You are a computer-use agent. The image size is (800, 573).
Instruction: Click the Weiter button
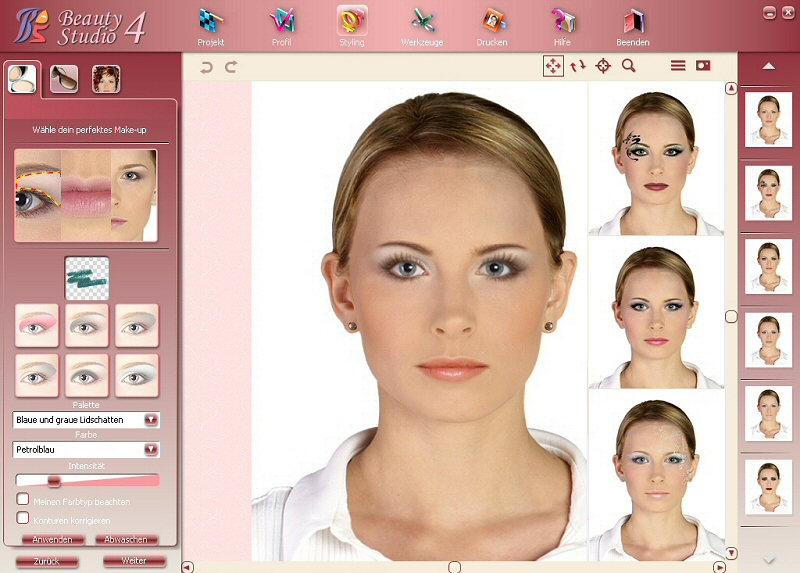(x=133, y=561)
